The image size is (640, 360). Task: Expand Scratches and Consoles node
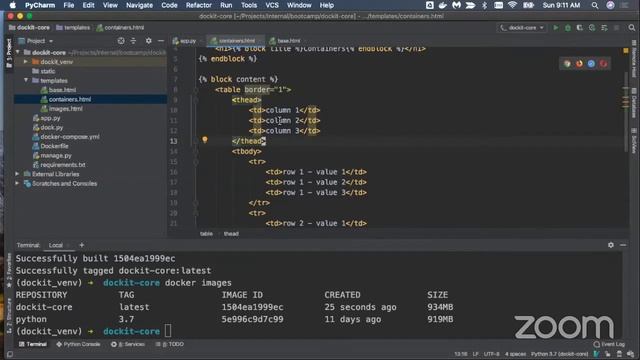tap(18, 183)
